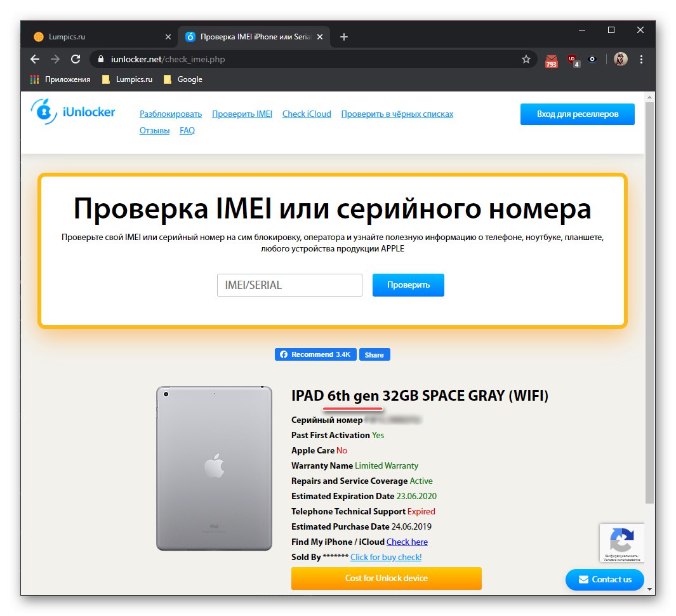
Task: Open the Google bookmark folder
Action: [x=183, y=79]
